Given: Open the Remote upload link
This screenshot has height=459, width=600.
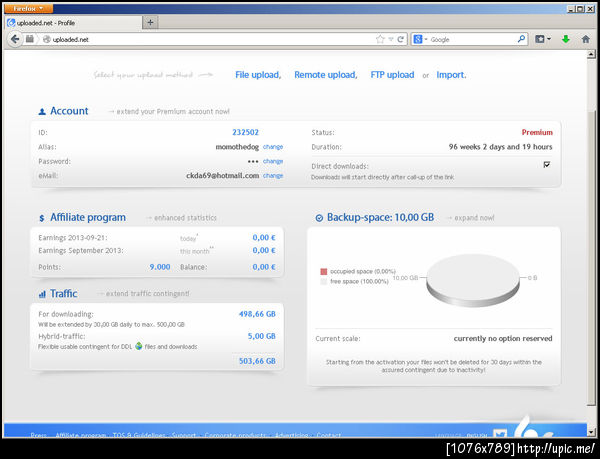Looking at the screenshot, I should pyautogui.click(x=326, y=75).
